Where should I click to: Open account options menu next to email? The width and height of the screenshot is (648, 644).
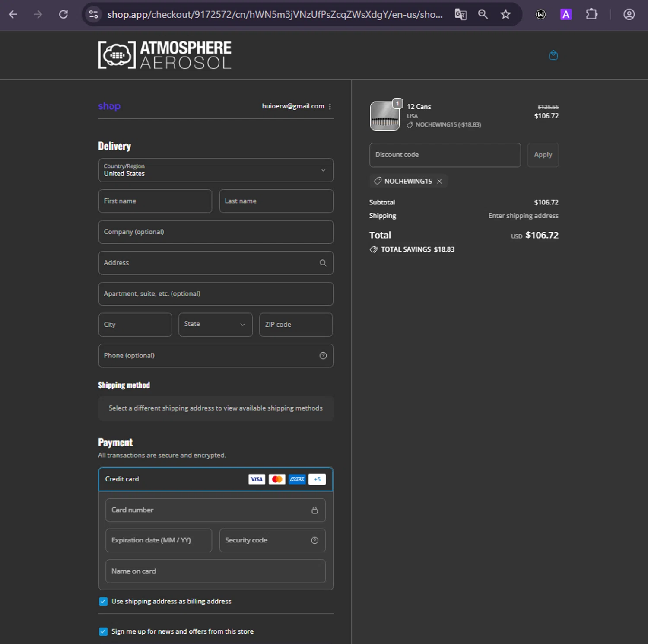click(x=330, y=106)
